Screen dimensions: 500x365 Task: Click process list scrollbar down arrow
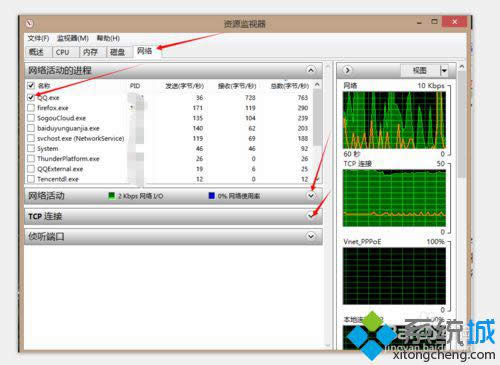click(317, 179)
